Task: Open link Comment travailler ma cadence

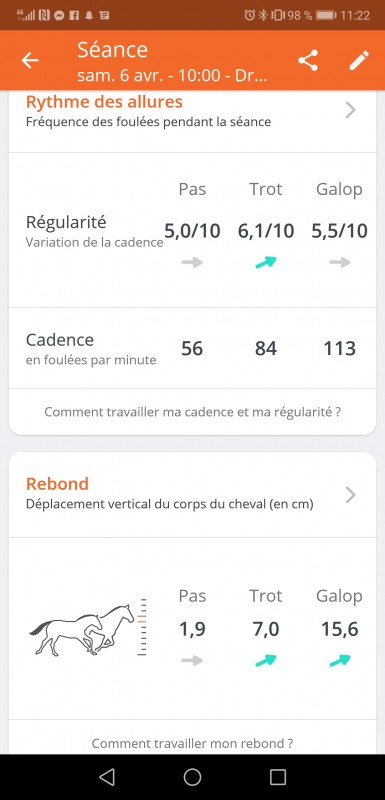Action: [x=192, y=412]
